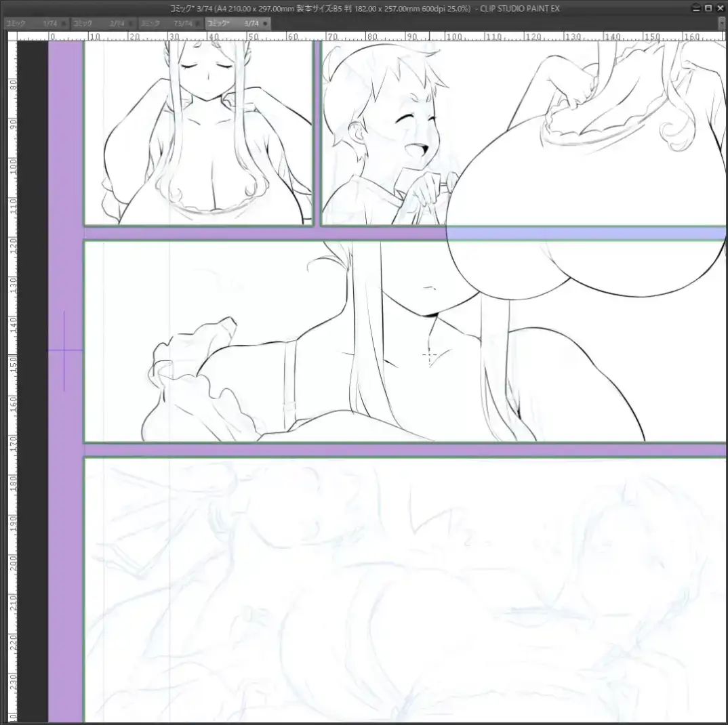Screen dimensions: 728x725
Task: Maximize the Clip Studio Paint window
Action: tap(708, 8)
